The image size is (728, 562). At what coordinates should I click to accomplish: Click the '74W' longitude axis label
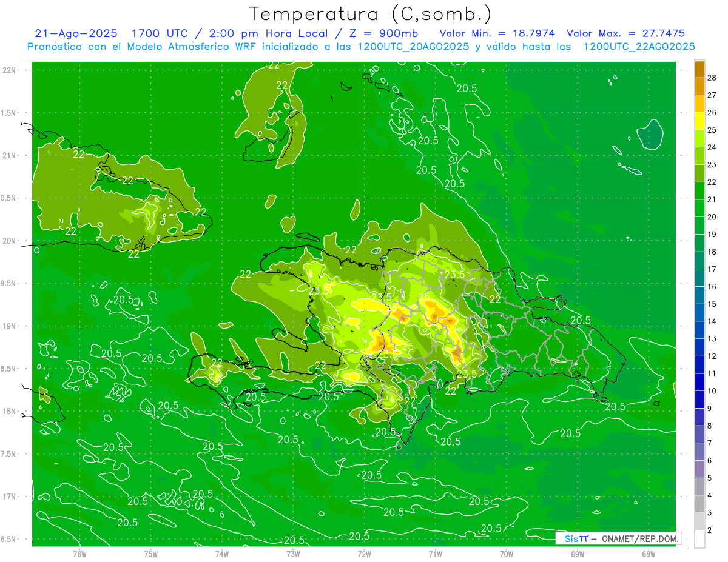222,554
